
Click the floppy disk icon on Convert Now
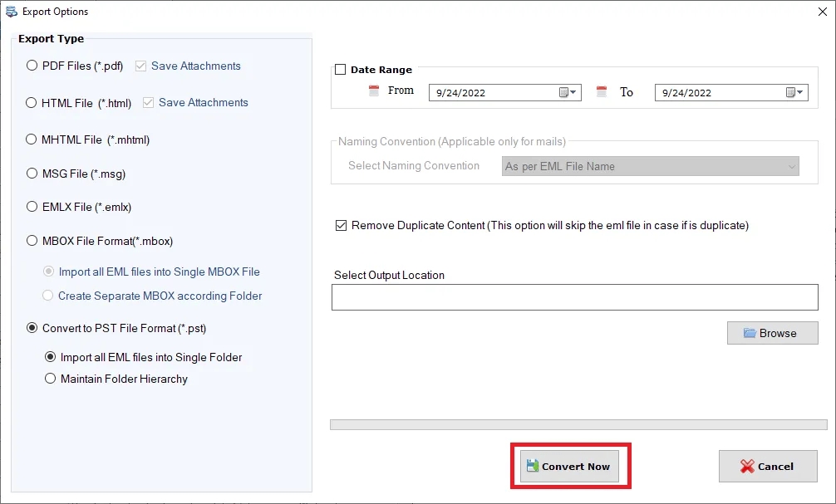click(x=532, y=466)
